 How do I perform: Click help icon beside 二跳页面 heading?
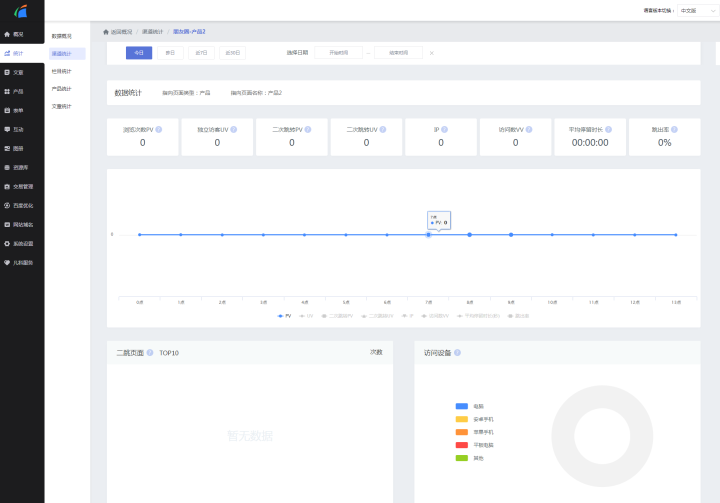coord(150,353)
